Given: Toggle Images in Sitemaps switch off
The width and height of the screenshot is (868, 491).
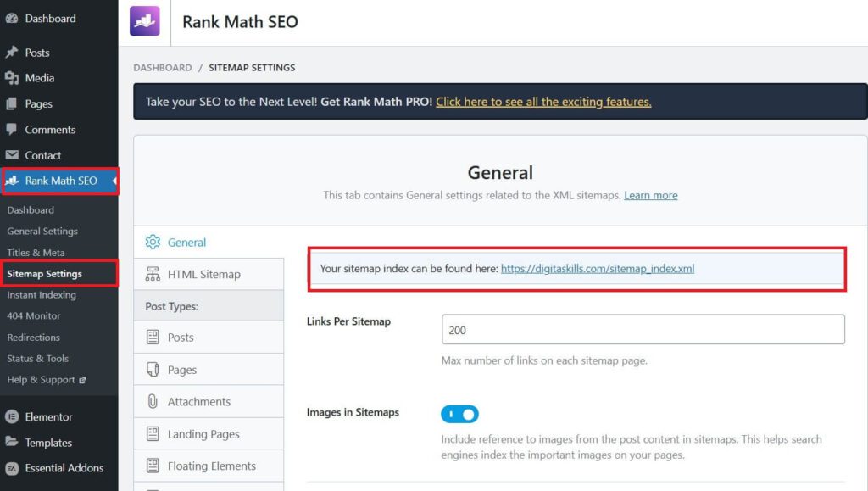Looking at the screenshot, I should tap(459, 414).
